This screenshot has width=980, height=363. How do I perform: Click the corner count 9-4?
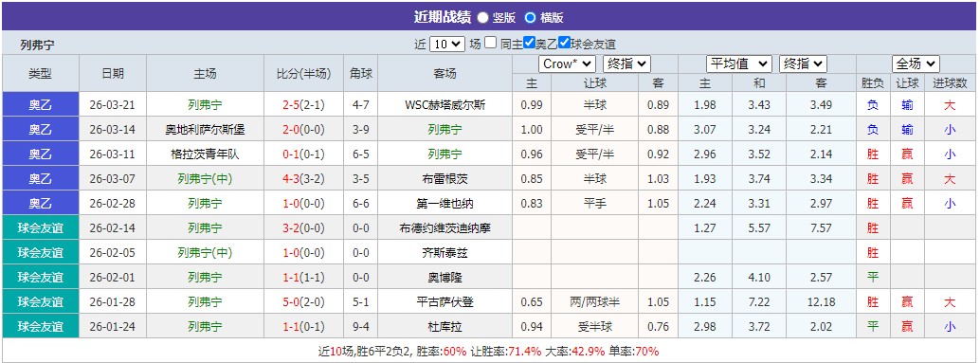[x=360, y=326]
